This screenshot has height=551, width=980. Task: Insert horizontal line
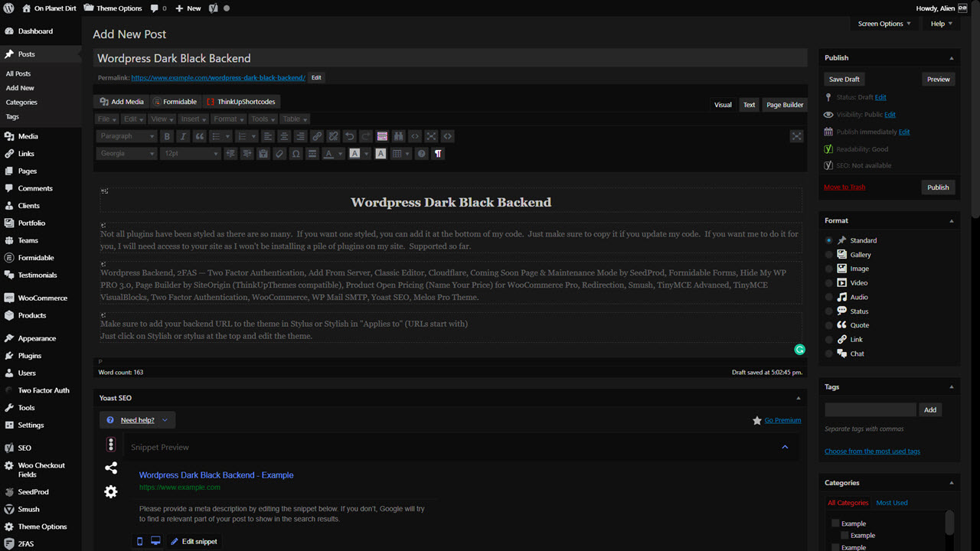[x=312, y=154]
